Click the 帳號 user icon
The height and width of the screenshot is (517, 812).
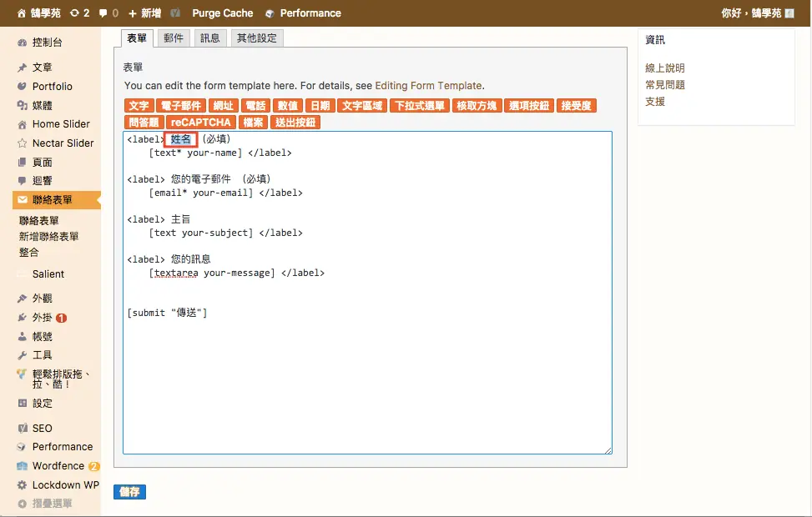pyautogui.click(x=22, y=337)
